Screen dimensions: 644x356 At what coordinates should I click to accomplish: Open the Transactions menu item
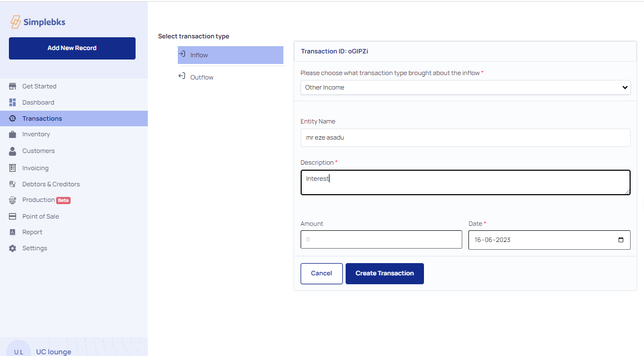[74, 118]
